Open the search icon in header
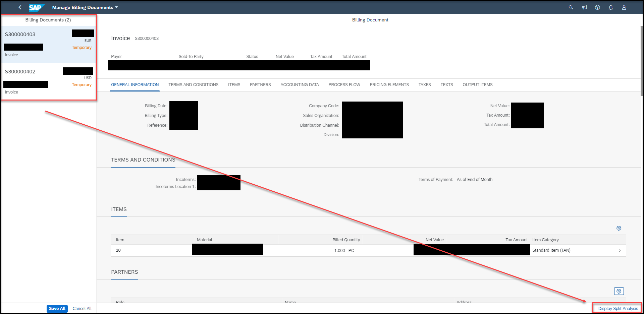Viewport: 644px width, 314px height. [x=571, y=7]
